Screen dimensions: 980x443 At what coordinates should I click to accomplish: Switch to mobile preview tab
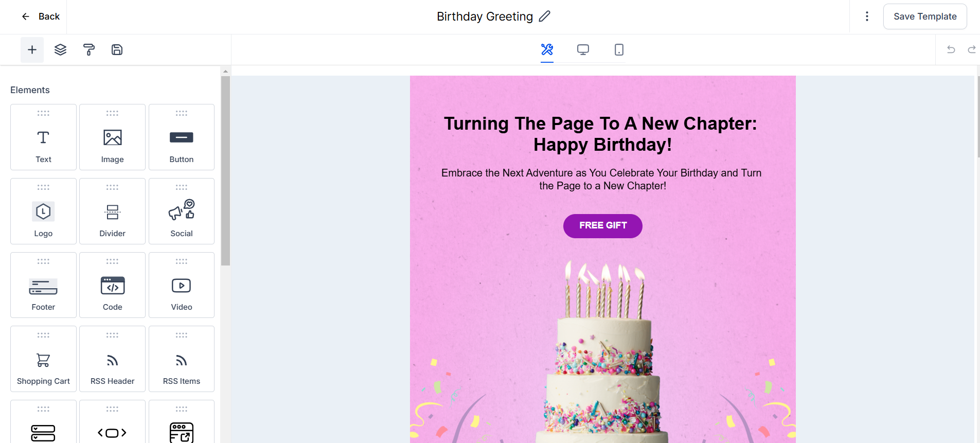pyautogui.click(x=619, y=50)
